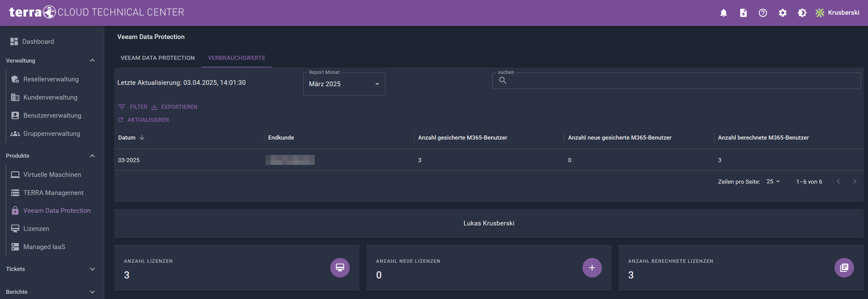Click the Resellerverwaltung shield icon

pos(15,79)
